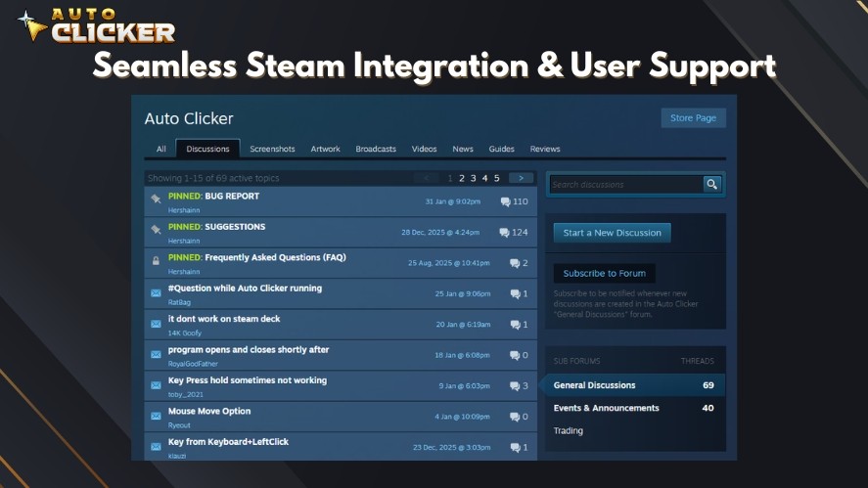Click reply bubble icon showing 124 comments
The height and width of the screenshot is (488, 868).
tap(504, 233)
